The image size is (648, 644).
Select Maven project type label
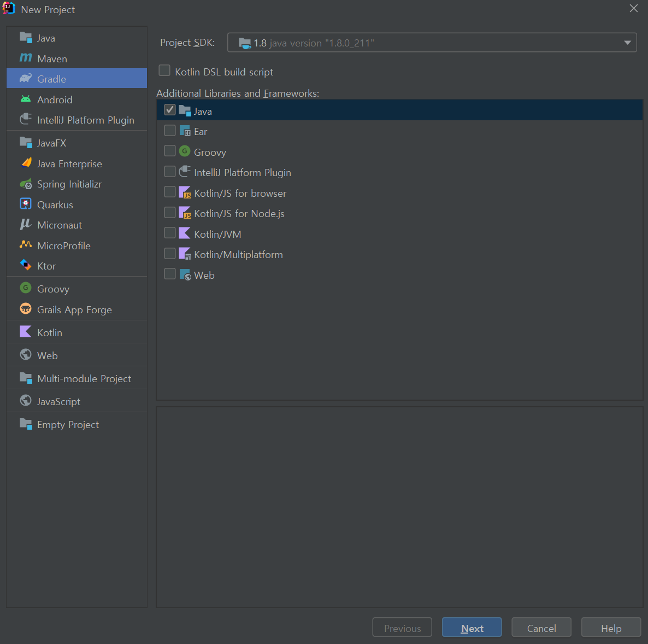point(52,58)
